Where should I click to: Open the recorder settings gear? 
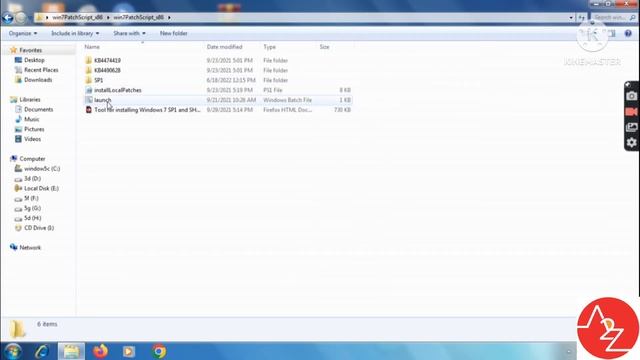tap(631, 142)
